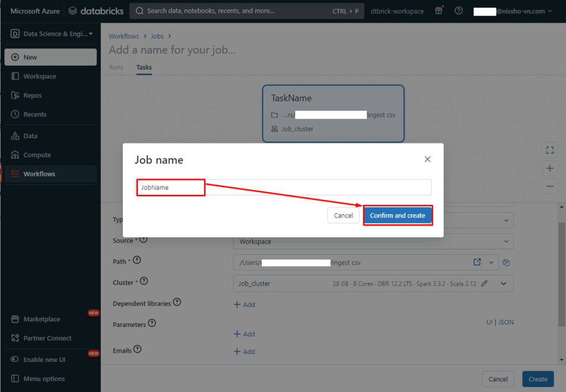Click the fullscreen icon on the task canvas

pyautogui.click(x=550, y=150)
